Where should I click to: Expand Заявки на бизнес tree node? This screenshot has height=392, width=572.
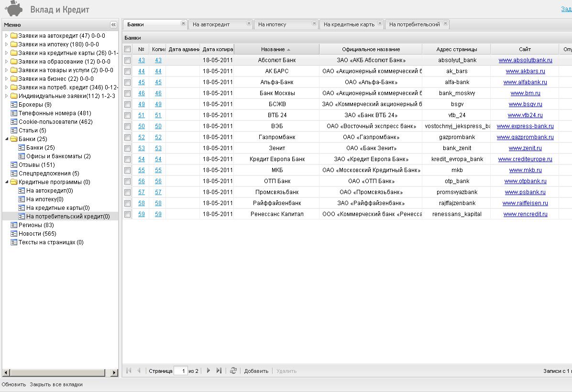click(6, 79)
